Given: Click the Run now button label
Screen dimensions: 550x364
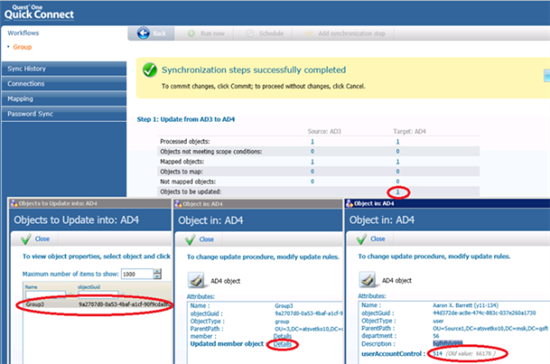Looking at the screenshot, I should pos(212,34).
